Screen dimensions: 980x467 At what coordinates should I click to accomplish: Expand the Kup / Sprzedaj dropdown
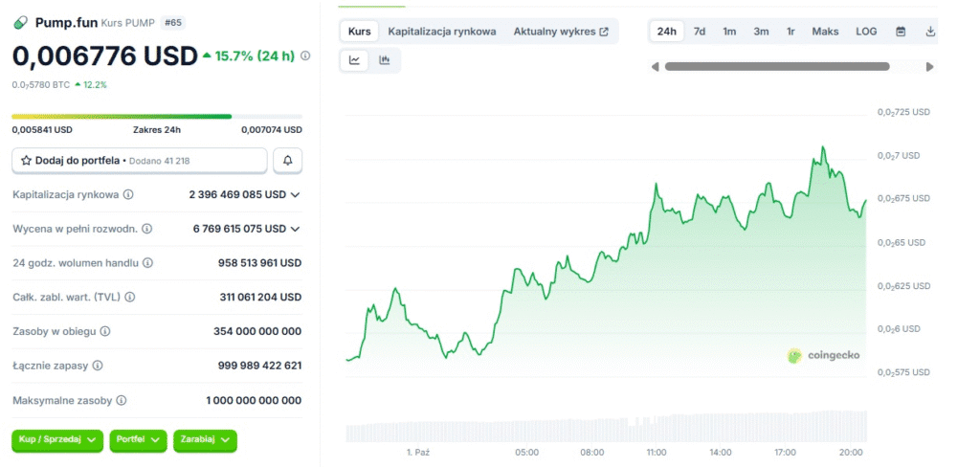pyautogui.click(x=56, y=439)
